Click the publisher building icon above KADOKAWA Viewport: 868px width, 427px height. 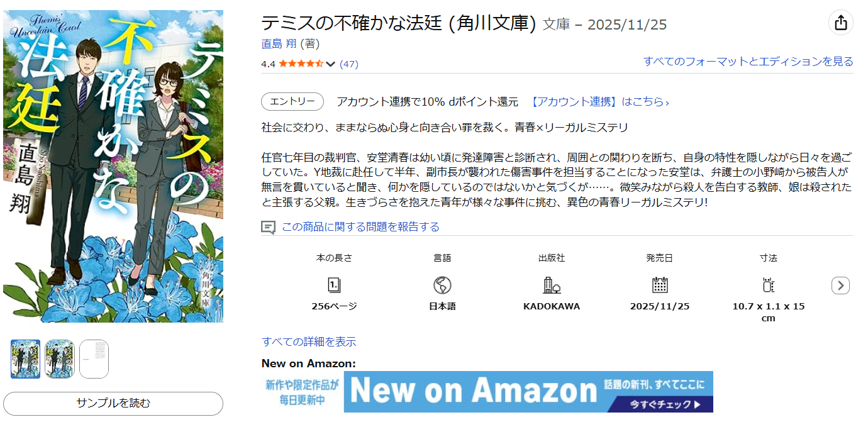pos(552,285)
